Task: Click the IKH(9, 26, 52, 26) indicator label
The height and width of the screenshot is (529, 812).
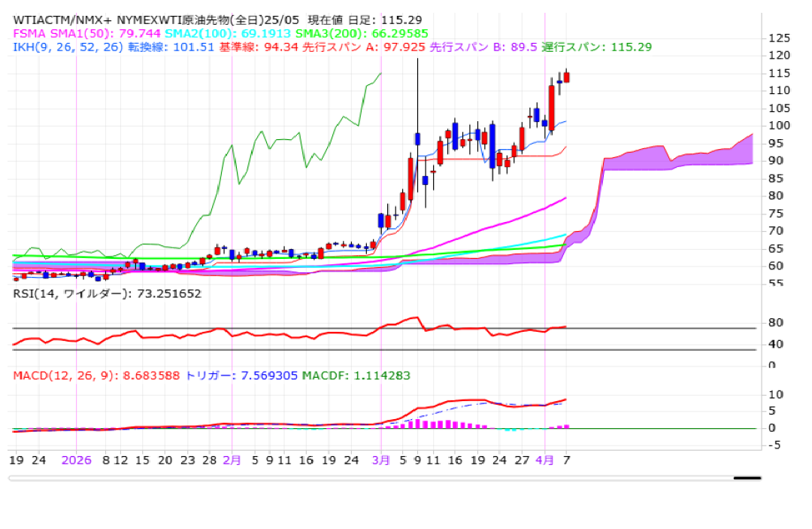Action: (68, 47)
